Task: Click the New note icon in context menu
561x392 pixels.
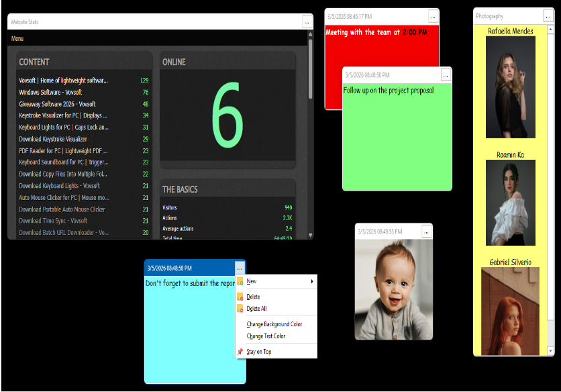Action: point(240,281)
